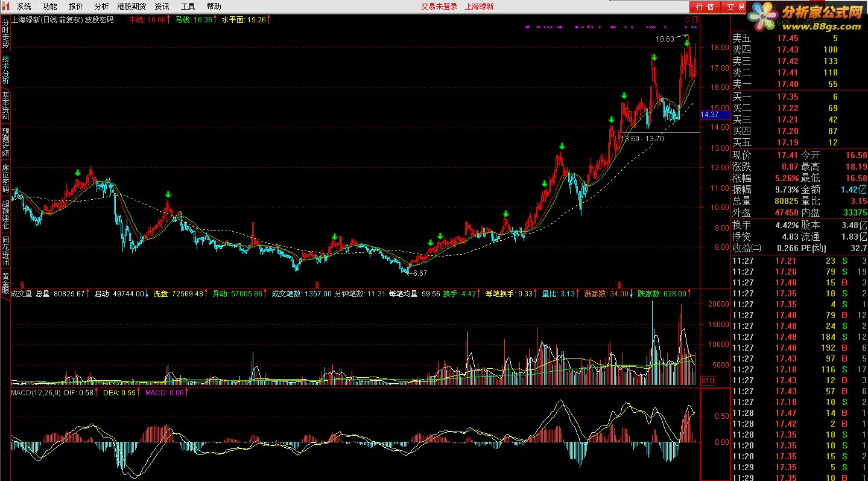The height and width of the screenshot is (481, 868).
Task: Click the 买五 bid row at 17.19
Action: coord(799,142)
